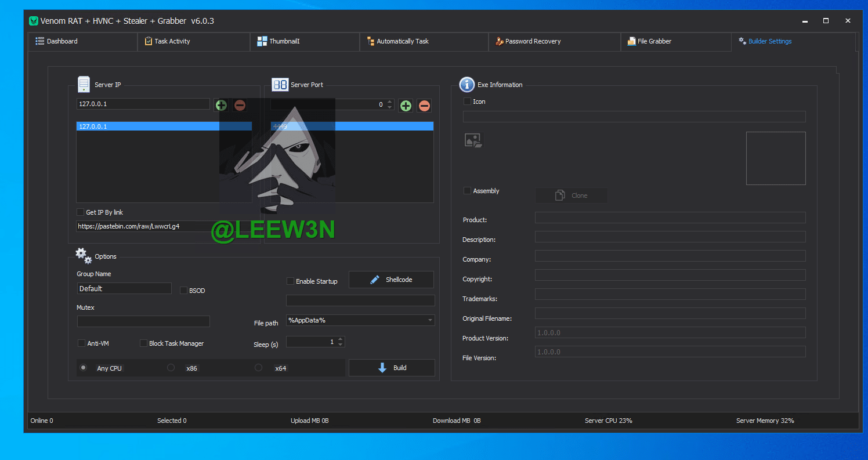Click the green plus next to Server IP
Viewport: 868px width, 460px height.
click(221, 105)
